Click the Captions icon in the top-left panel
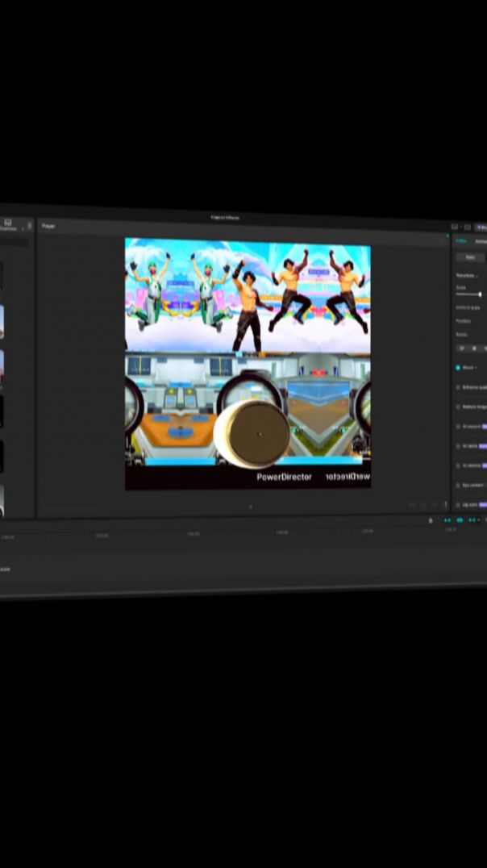 (7, 223)
